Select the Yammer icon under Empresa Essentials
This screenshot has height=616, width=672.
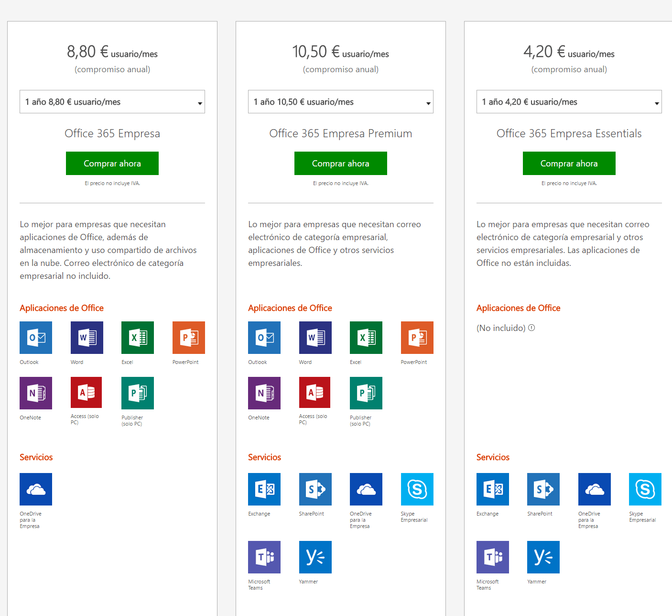[x=543, y=557]
